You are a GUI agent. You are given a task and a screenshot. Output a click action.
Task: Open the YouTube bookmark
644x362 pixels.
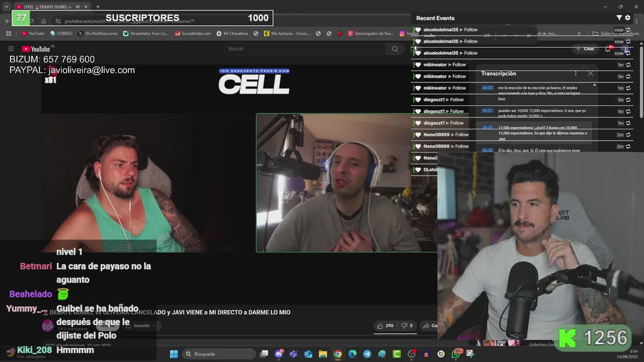tap(33, 33)
